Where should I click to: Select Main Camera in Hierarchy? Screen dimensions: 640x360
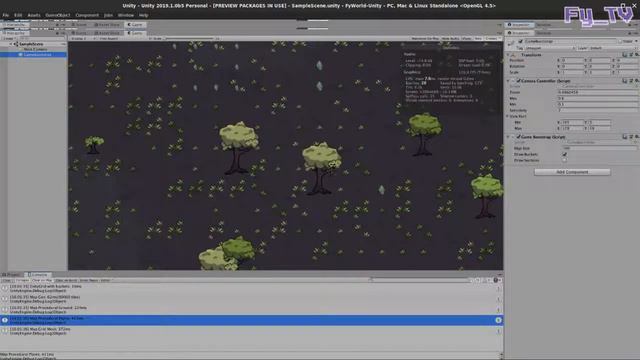coord(35,49)
